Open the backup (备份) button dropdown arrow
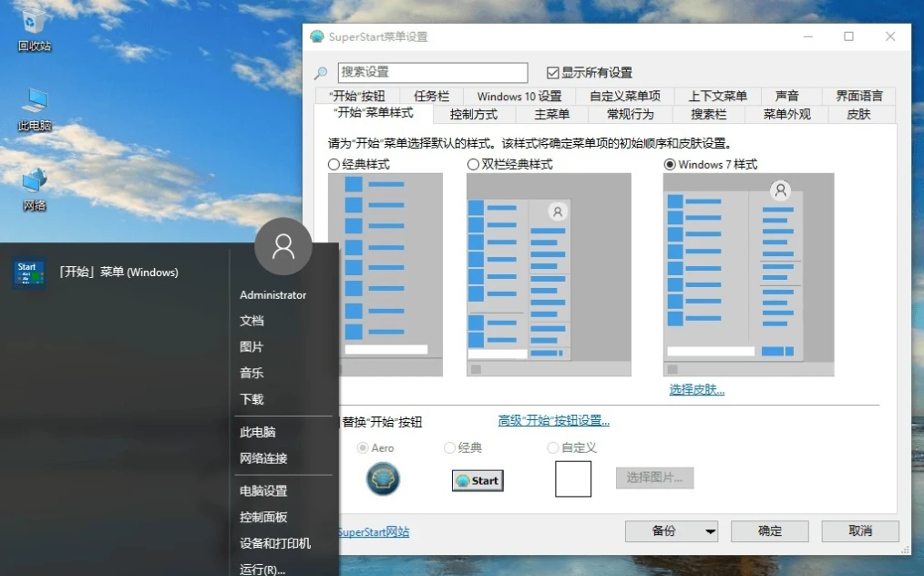This screenshot has height=576, width=924. pos(710,531)
